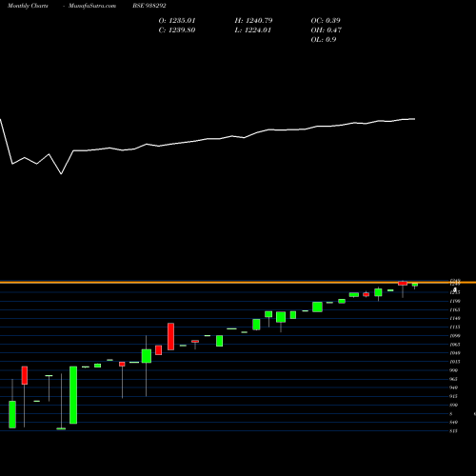Select the open value 'O: 1235.01'
Viewport: 476px width, 476px height.
[177, 21]
